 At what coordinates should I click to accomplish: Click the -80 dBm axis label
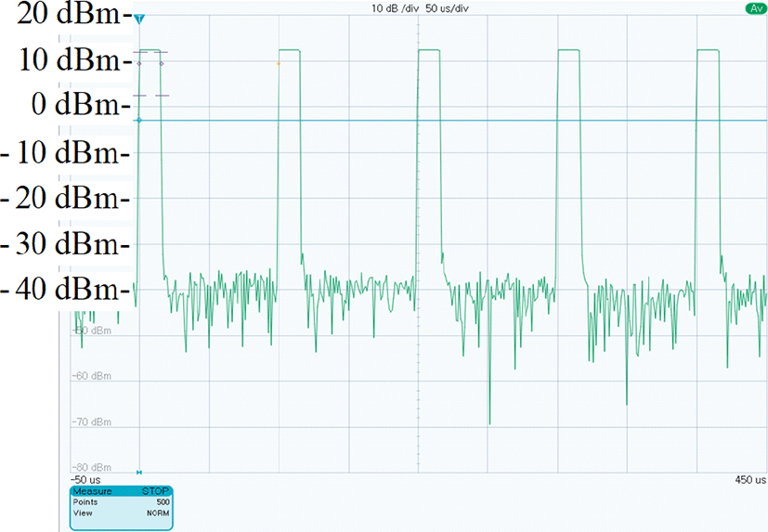pos(92,467)
